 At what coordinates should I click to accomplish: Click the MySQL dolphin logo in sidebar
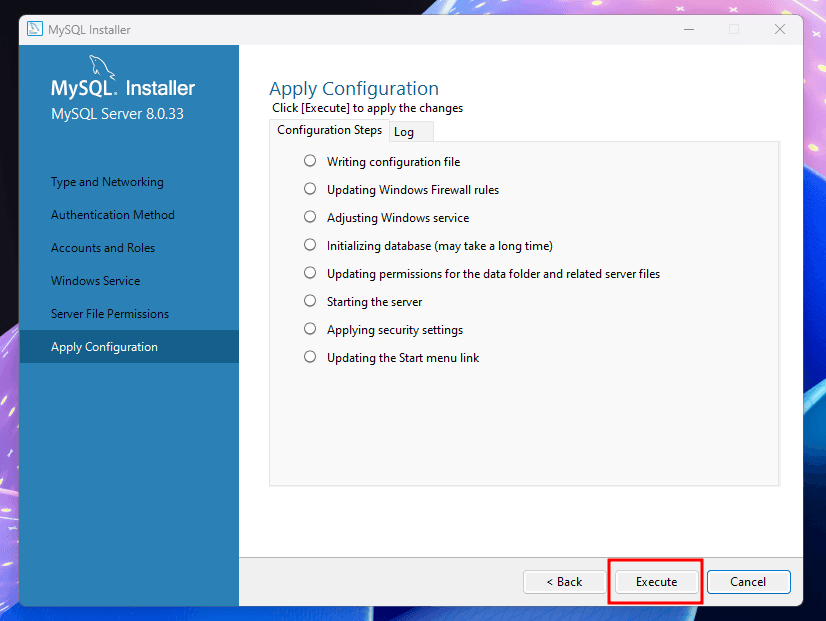point(102,67)
